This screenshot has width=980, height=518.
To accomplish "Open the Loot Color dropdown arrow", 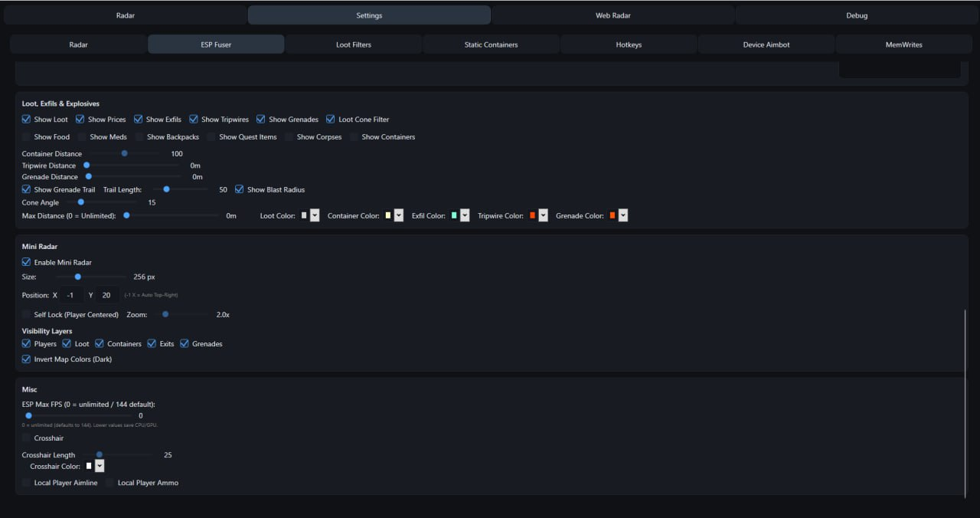I will click(315, 216).
